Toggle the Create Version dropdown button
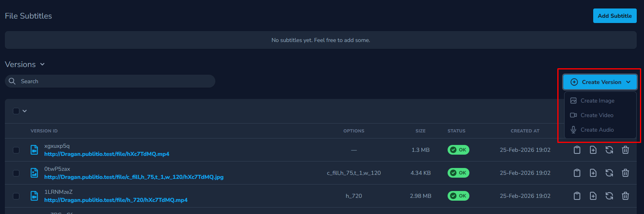644x214 pixels. 600,82
